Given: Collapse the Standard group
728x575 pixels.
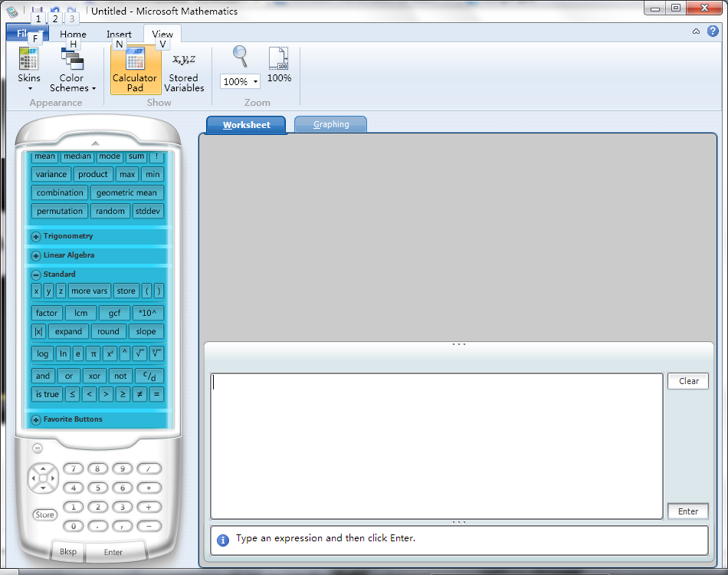Looking at the screenshot, I should pos(36,274).
